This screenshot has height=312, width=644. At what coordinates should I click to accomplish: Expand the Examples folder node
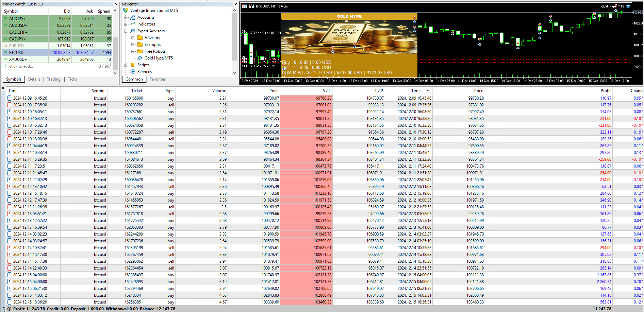[x=133, y=45]
